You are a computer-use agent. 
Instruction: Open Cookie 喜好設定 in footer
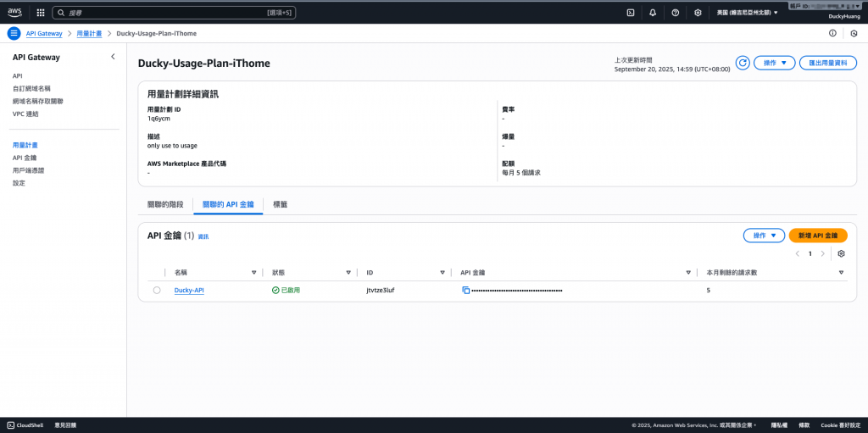(840, 425)
